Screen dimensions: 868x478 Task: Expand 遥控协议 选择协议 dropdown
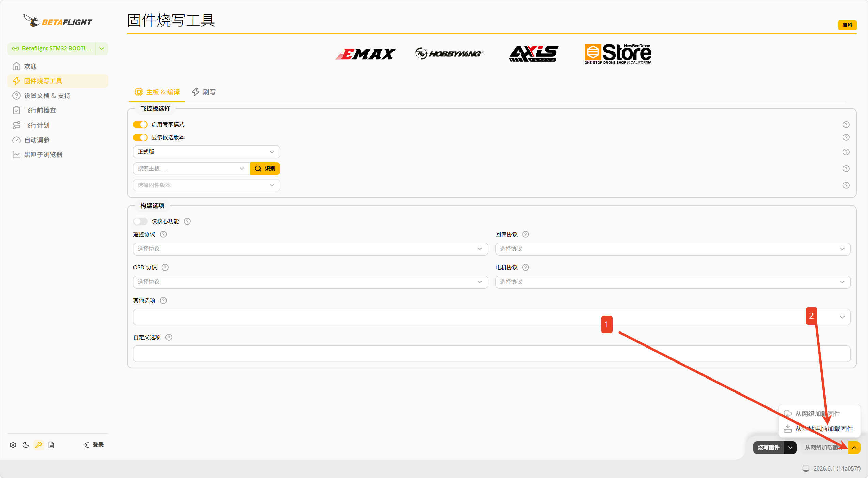click(x=310, y=249)
